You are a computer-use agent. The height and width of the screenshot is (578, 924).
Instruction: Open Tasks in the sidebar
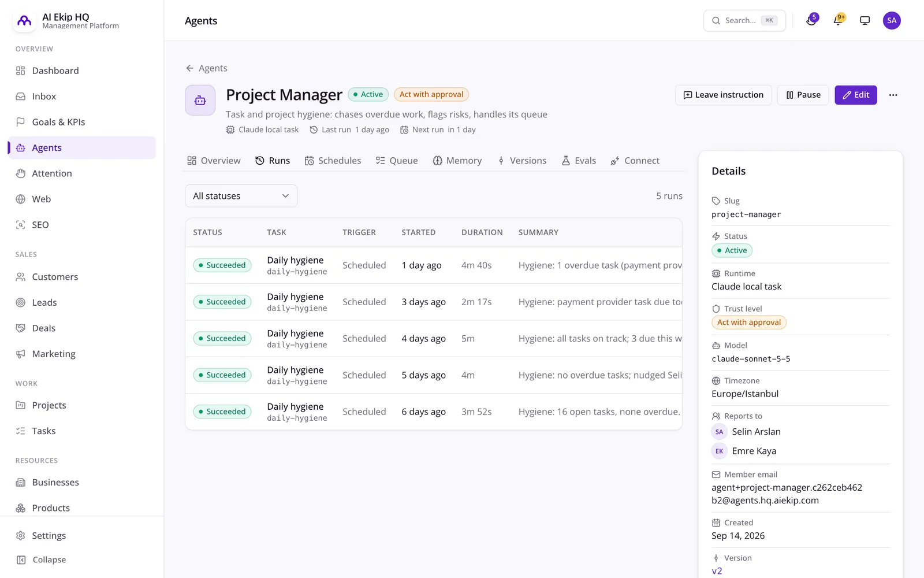click(x=82, y=431)
